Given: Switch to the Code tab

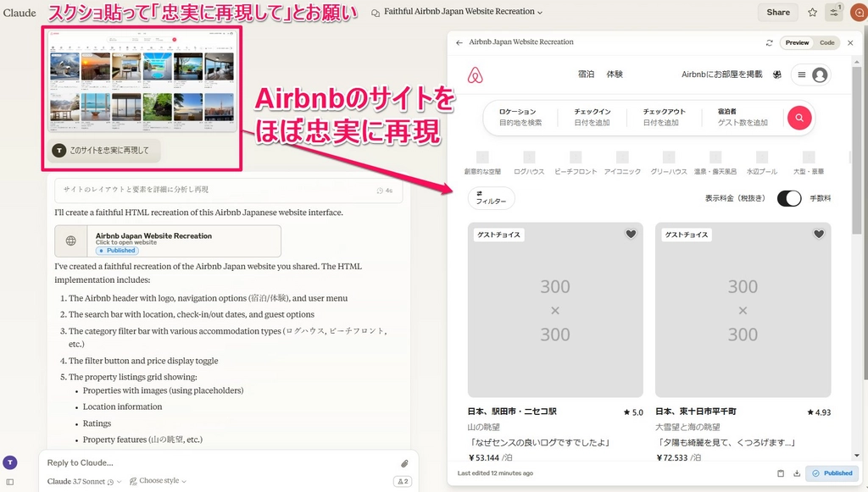Looking at the screenshot, I should tap(827, 42).
